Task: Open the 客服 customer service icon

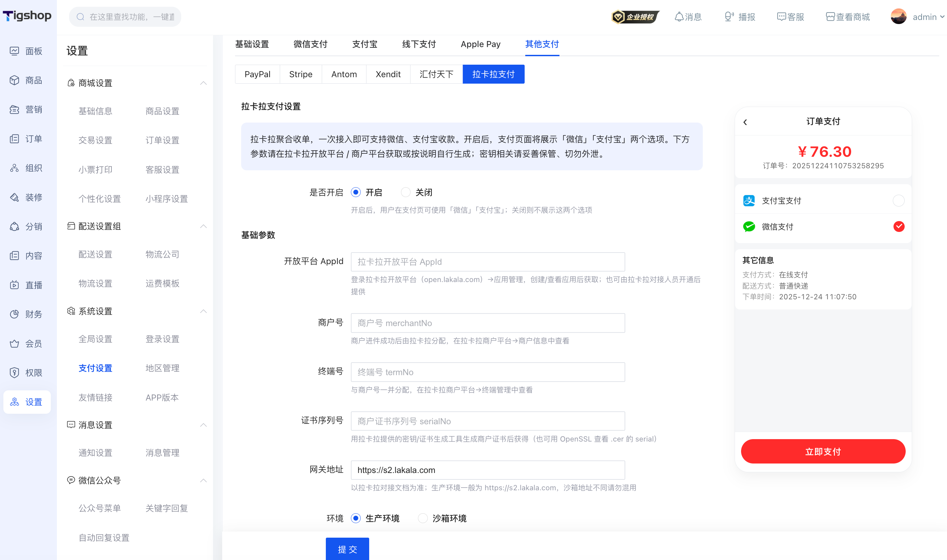Action: point(781,17)
